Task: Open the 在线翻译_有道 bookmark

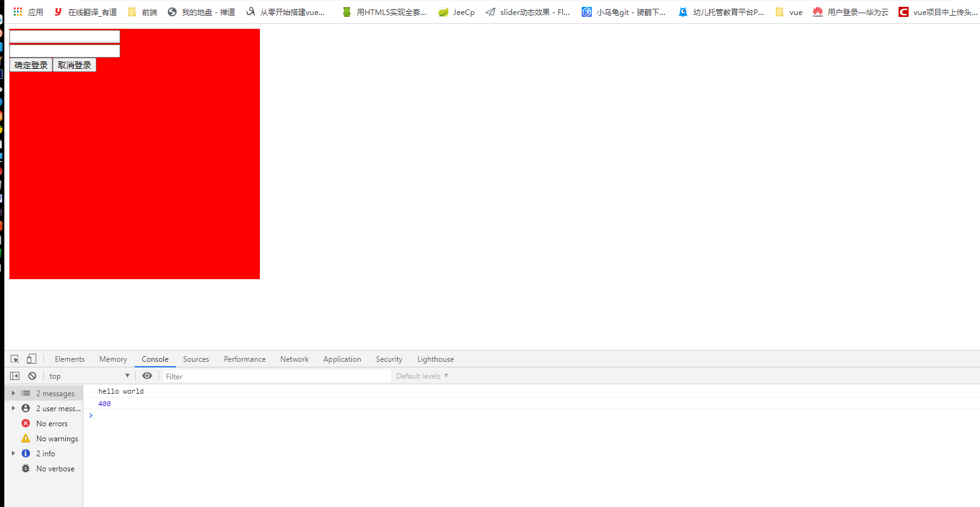Action: tap(85, 12)
